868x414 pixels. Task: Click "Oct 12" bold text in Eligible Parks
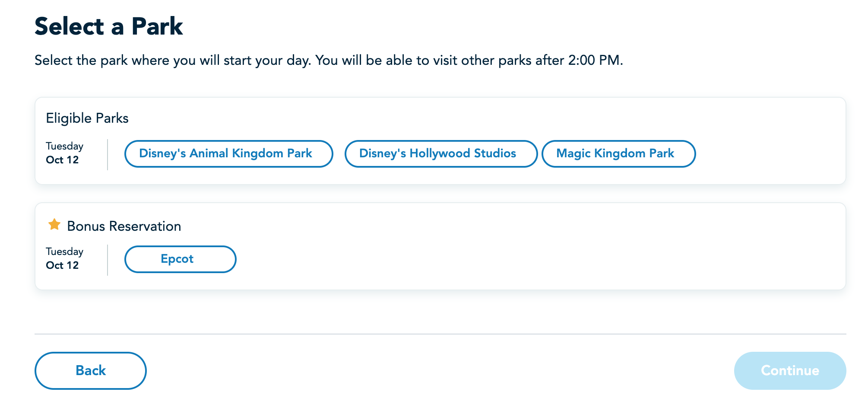pos(62,160)
